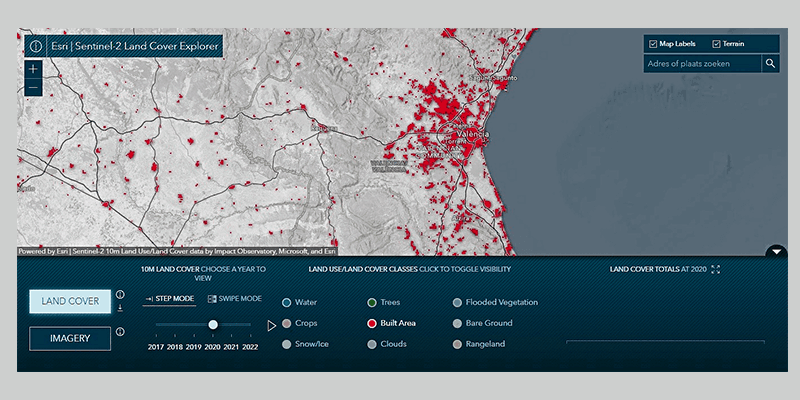Select year 2018 on timeline

click(175, 347)
